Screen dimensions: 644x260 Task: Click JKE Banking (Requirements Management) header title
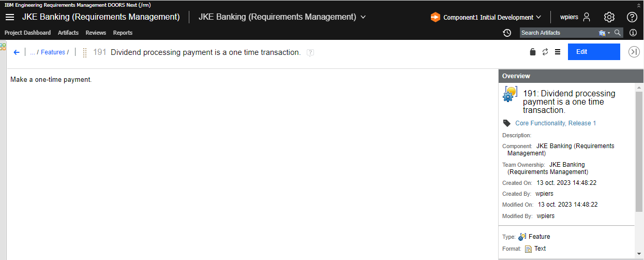[x=101, y=17]
